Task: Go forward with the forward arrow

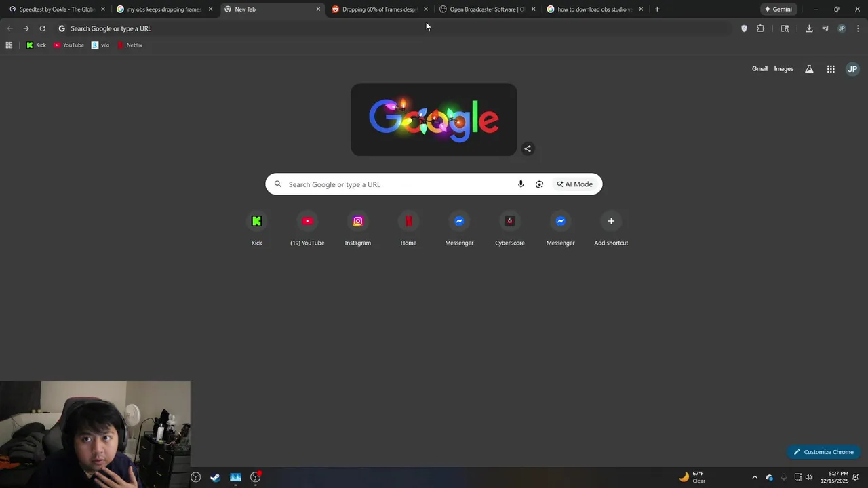Action: [26, 28]
